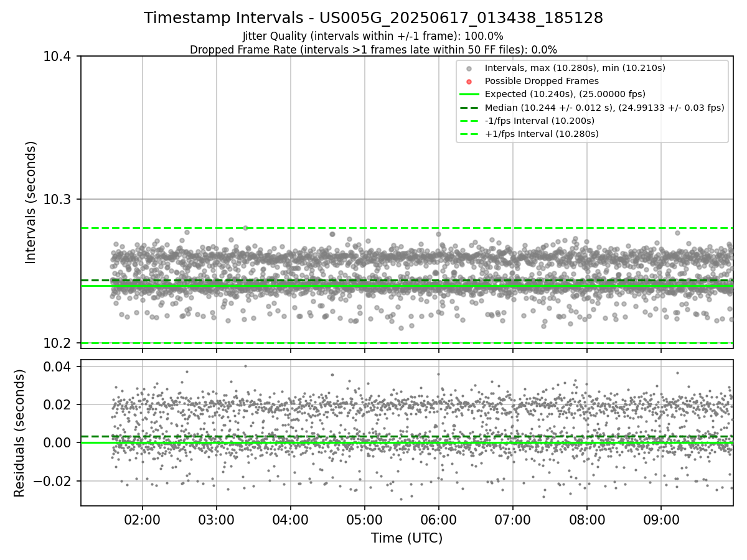The height and width of the screenshot is (560, 747).
Task: Click the red dot marker beside Possible Dropped Frames
Action: tap(469, 82)
